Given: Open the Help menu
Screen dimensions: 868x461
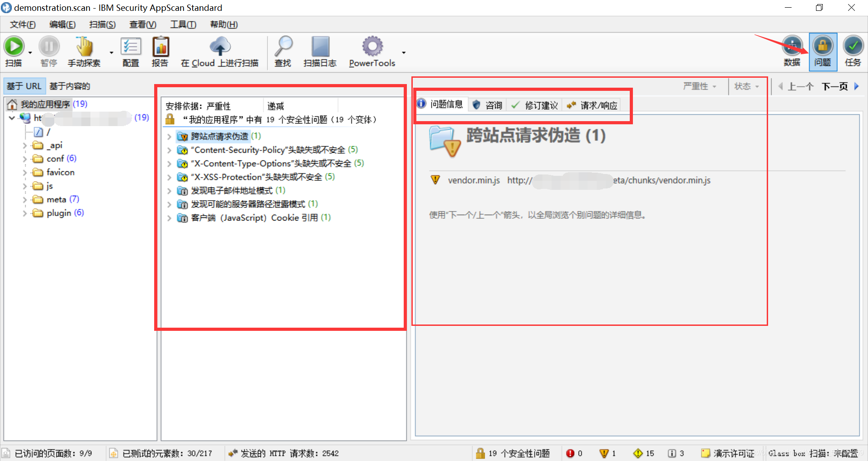Looking at the screenshot, I should [x=224, y=24].
